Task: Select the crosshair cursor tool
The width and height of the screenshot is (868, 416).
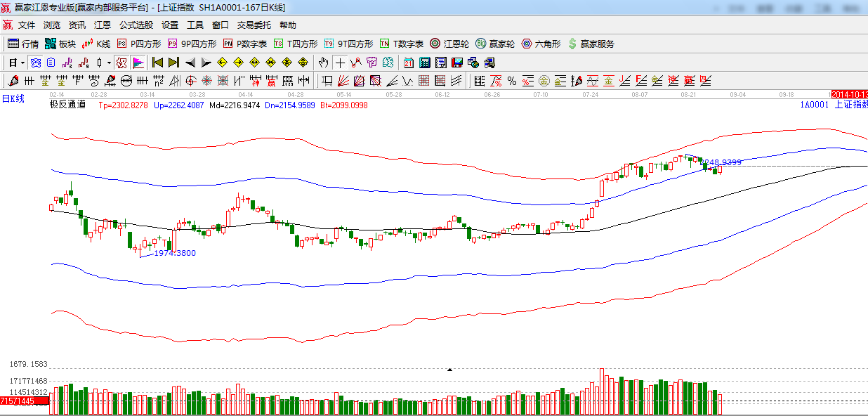Action: pos(340,63)
